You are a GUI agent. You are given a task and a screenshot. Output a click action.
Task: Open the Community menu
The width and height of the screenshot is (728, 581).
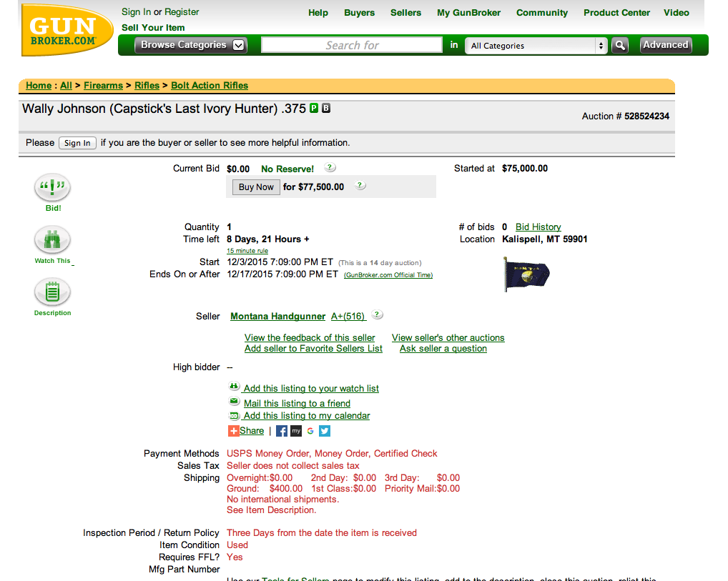pos(542,13)
